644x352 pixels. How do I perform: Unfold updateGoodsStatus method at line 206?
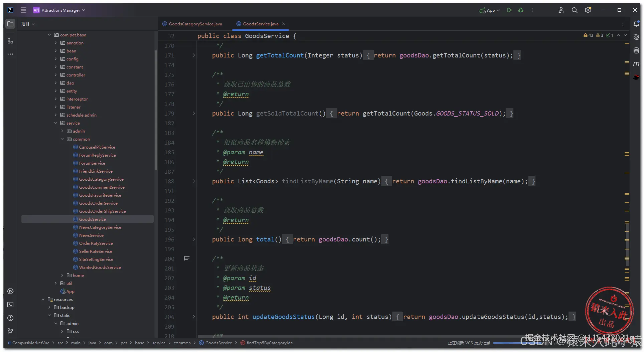coord(194,317)
